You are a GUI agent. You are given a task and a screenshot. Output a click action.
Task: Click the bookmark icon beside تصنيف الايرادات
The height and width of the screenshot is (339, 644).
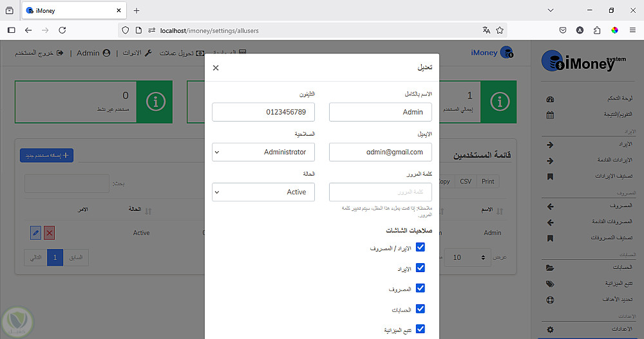point(551,176)
